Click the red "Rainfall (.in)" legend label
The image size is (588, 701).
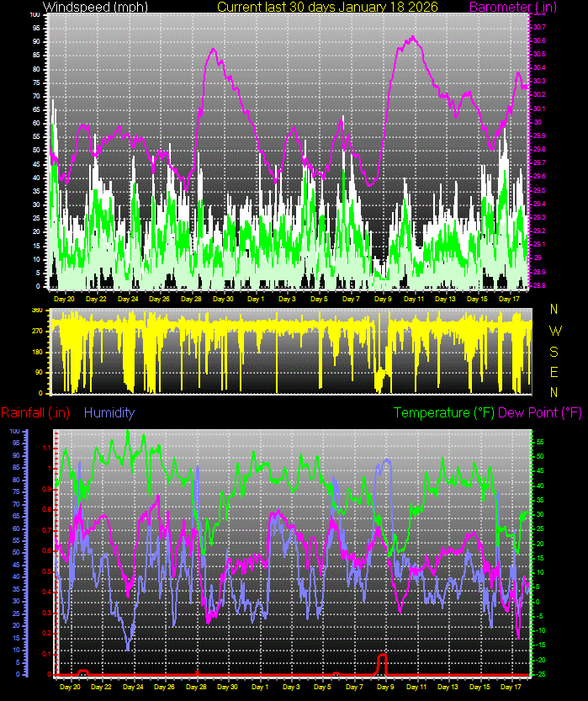[35, 412]
